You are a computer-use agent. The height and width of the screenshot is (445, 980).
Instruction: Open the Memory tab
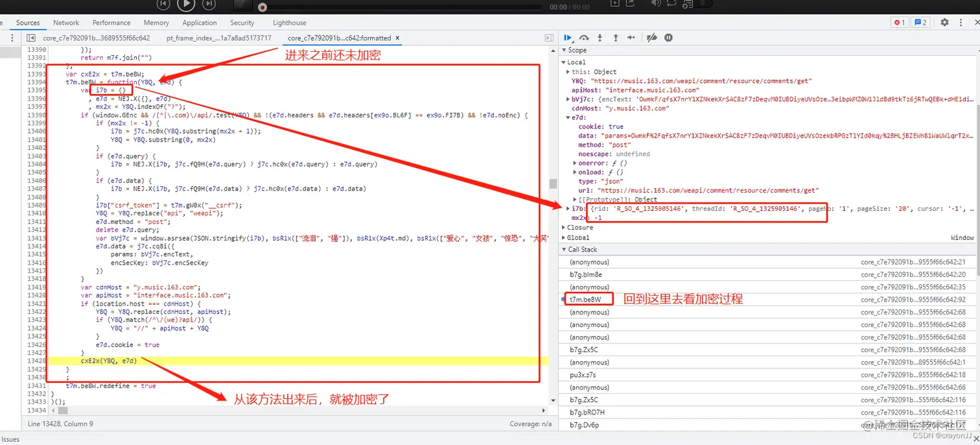pyautogui.click(x=156, y=22)
